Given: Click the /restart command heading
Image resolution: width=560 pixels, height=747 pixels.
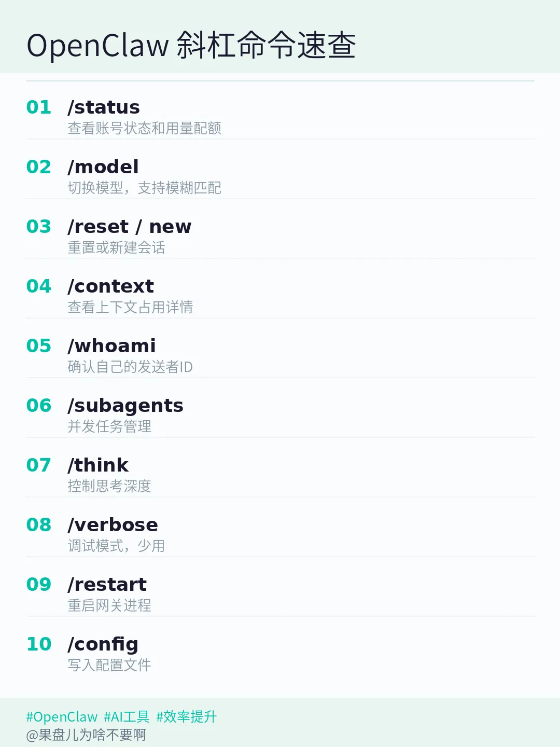Looking at the screenshot, I should pyautogui.click(x=107, y=585).
